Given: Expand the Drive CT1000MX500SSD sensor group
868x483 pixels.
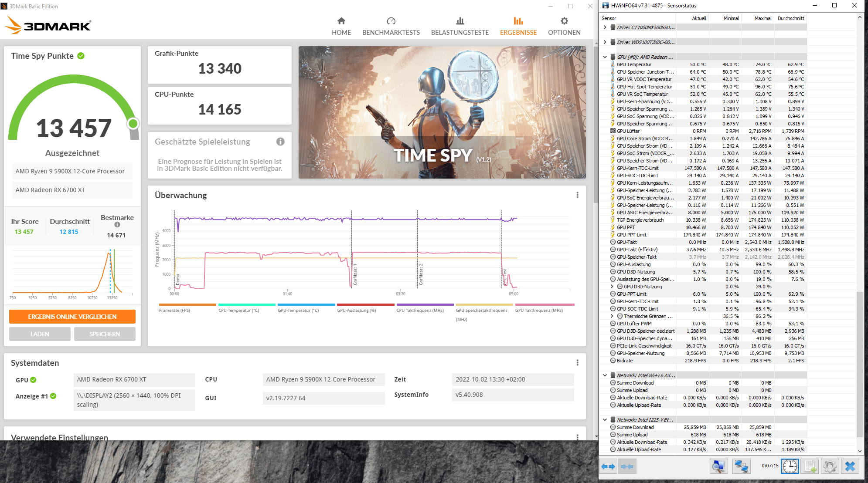Looking at the screenshot, I should point(605,27).
